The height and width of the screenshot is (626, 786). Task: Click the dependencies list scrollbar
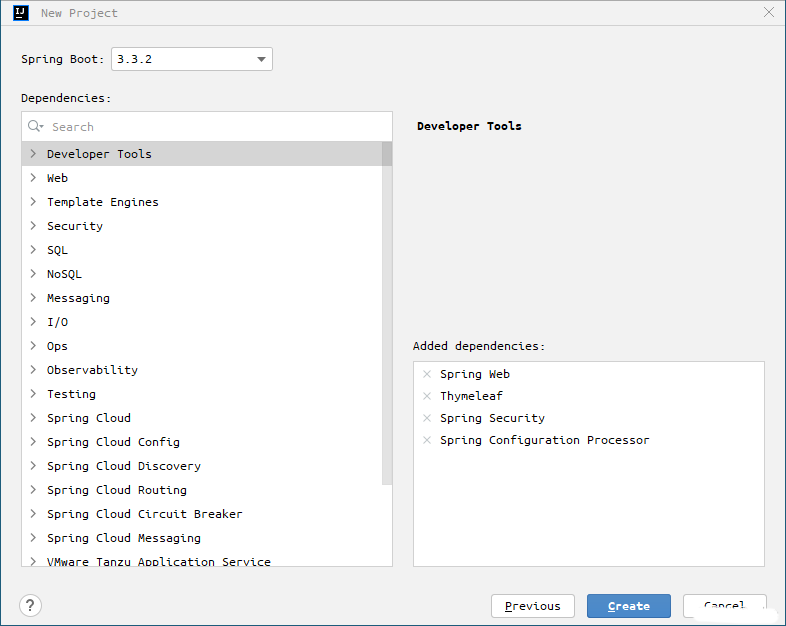(x=387, y=313)
